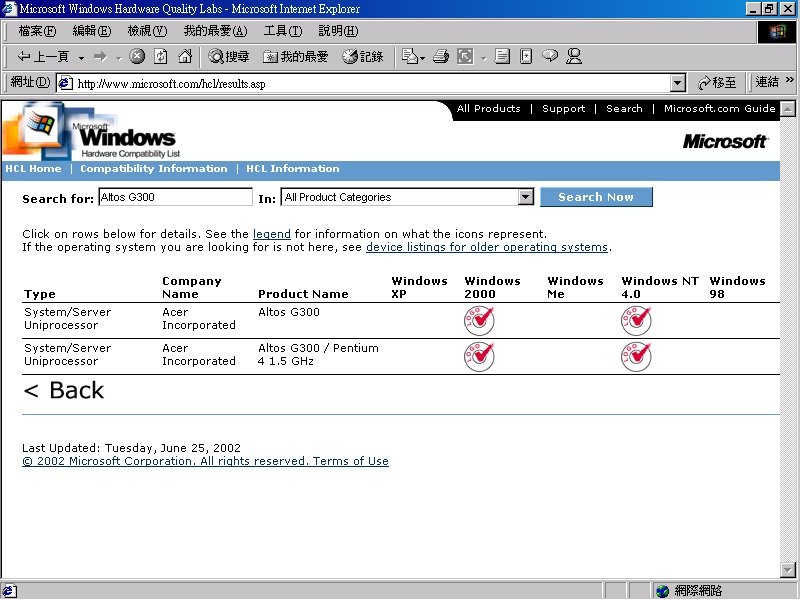Open the 檢視(V) menu
Viewport: 800px width, 600px height.
pos(147,31)
